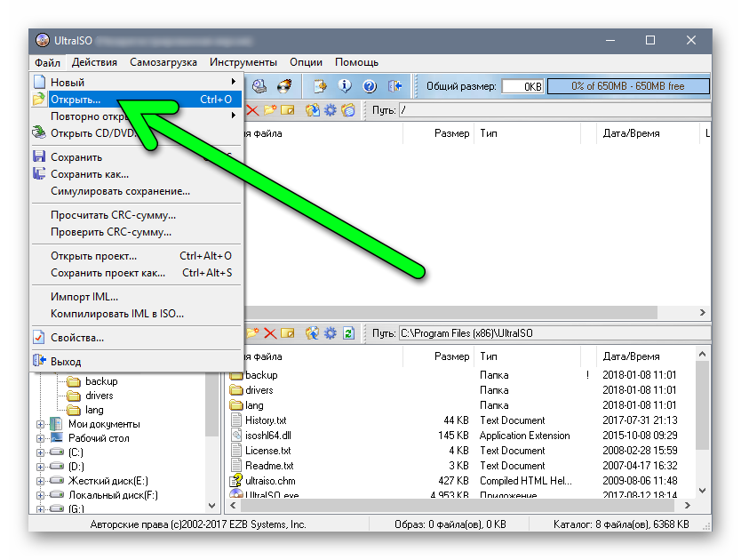Click the green refresh icon in lower pane
The image size is (741, 560).
pyautogui.click(x=348, y=333)
